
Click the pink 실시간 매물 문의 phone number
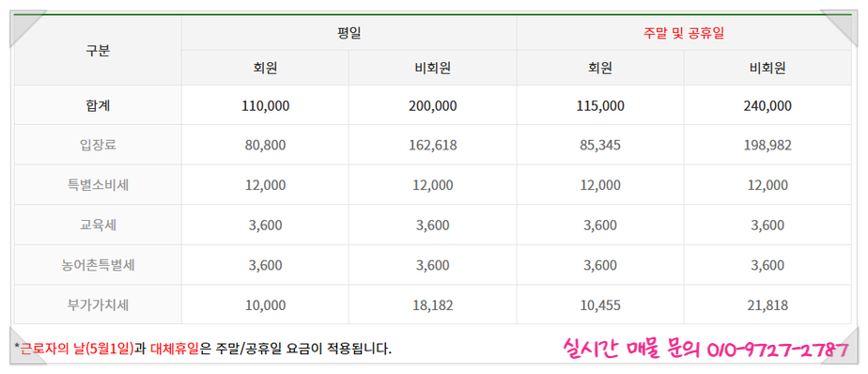click(705, 349)
